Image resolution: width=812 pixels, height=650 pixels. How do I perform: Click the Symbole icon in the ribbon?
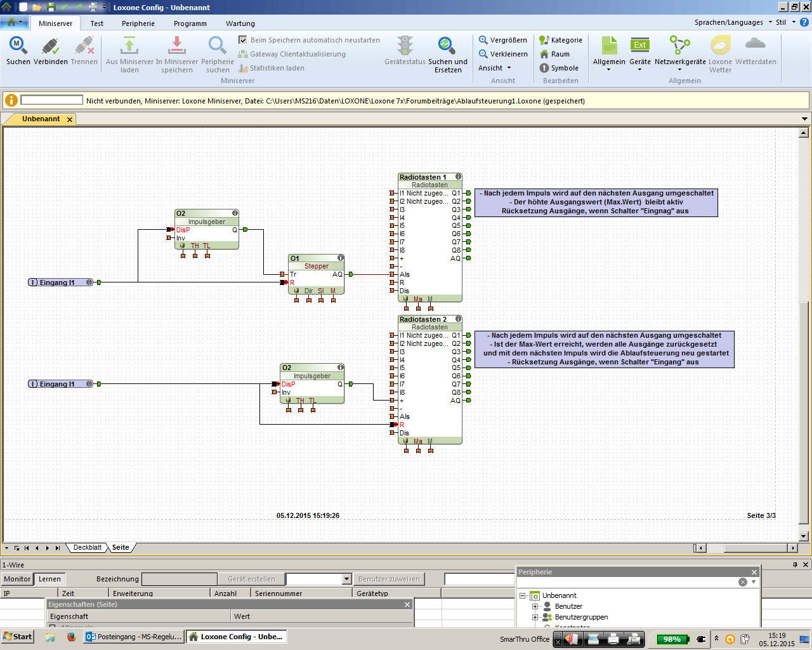click(x=544, y=68)
